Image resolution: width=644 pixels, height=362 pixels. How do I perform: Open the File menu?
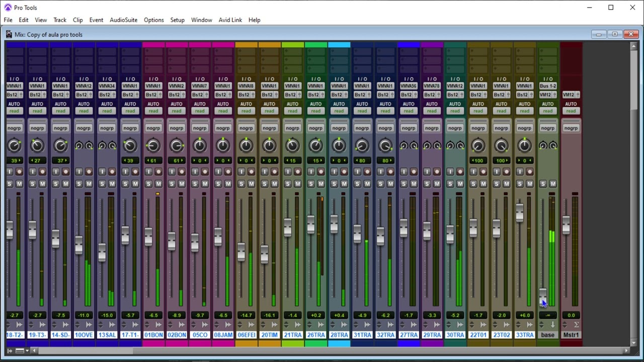tap(8, 20)
